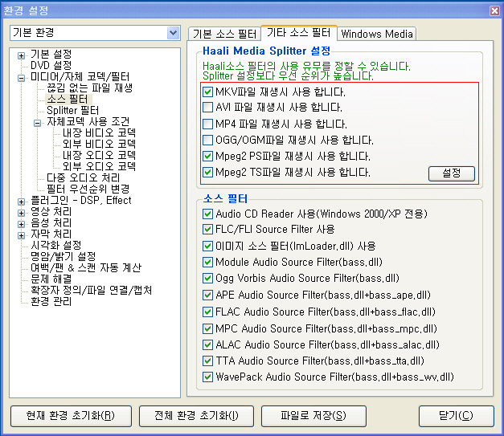Toggle Module Audio Source Filter checkbox
This screenshot has height=436, width=504.
click(207, 262)
